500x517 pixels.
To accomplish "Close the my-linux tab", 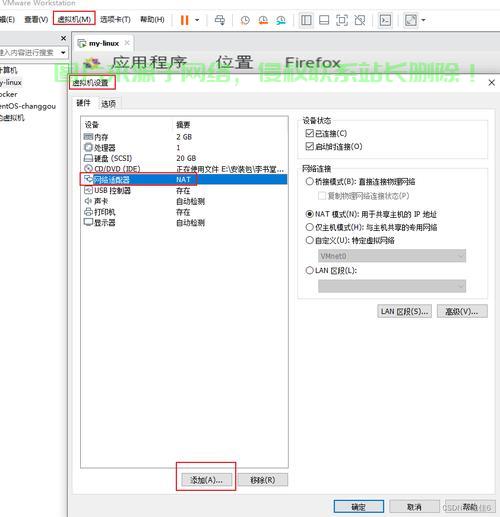I will [x=127, y=43].
